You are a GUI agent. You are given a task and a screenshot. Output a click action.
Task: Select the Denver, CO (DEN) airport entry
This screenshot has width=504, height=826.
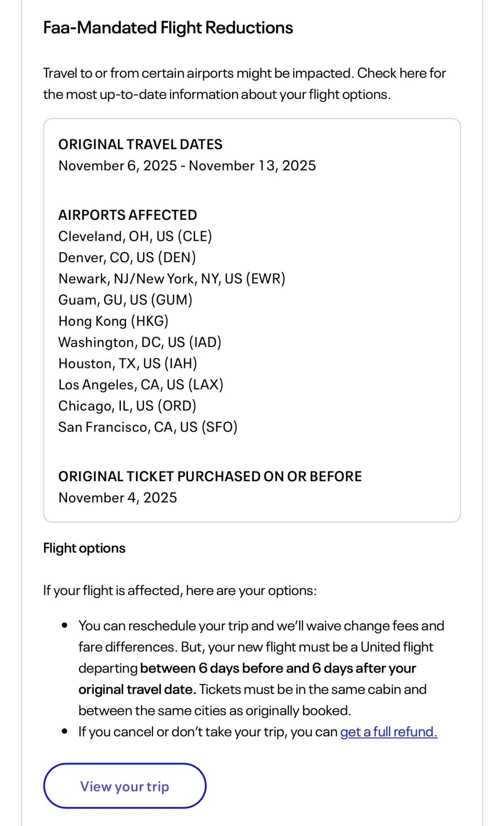coord(127,258)
